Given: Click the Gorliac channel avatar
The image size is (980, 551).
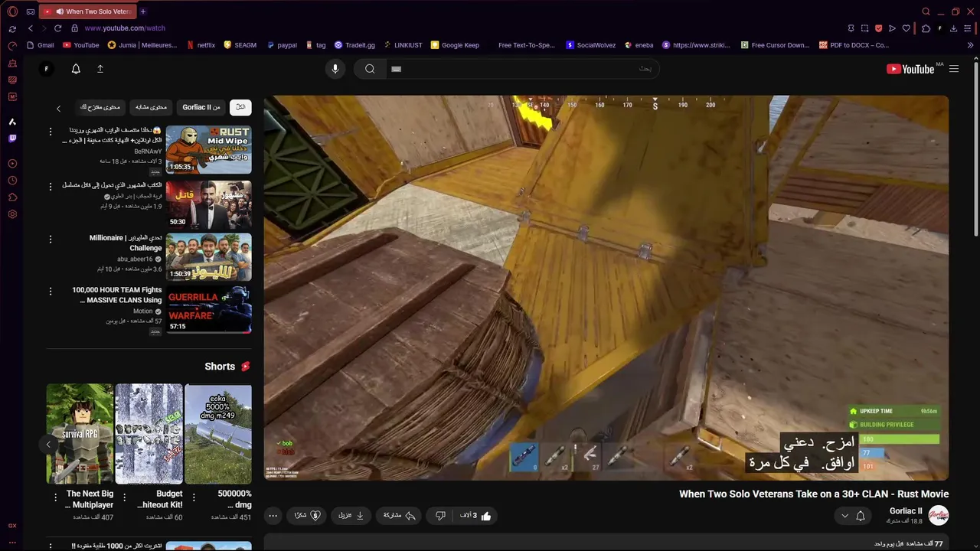Looking at the screenshot, I should click(939, 516).
